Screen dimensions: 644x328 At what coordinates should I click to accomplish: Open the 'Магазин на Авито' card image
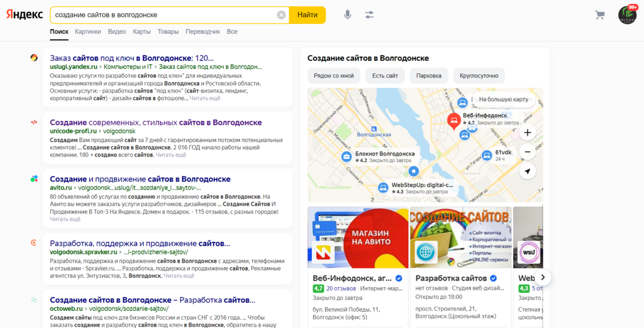tap(358, 238)
